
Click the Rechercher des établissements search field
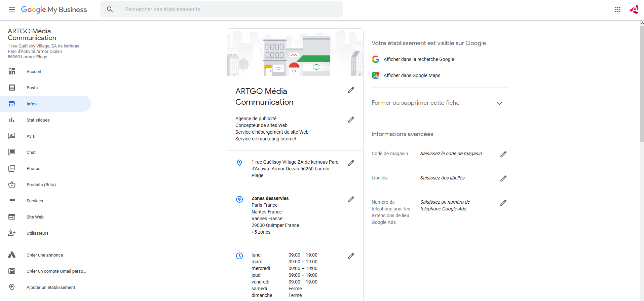coord(222,9)
